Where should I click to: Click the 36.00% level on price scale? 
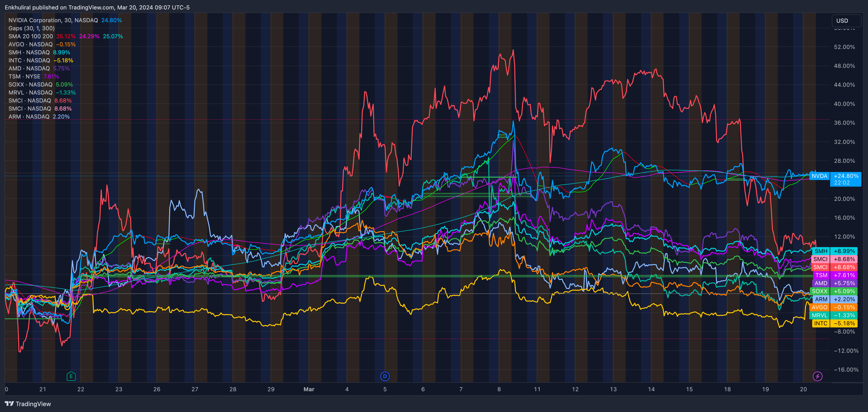coord(844,123)
